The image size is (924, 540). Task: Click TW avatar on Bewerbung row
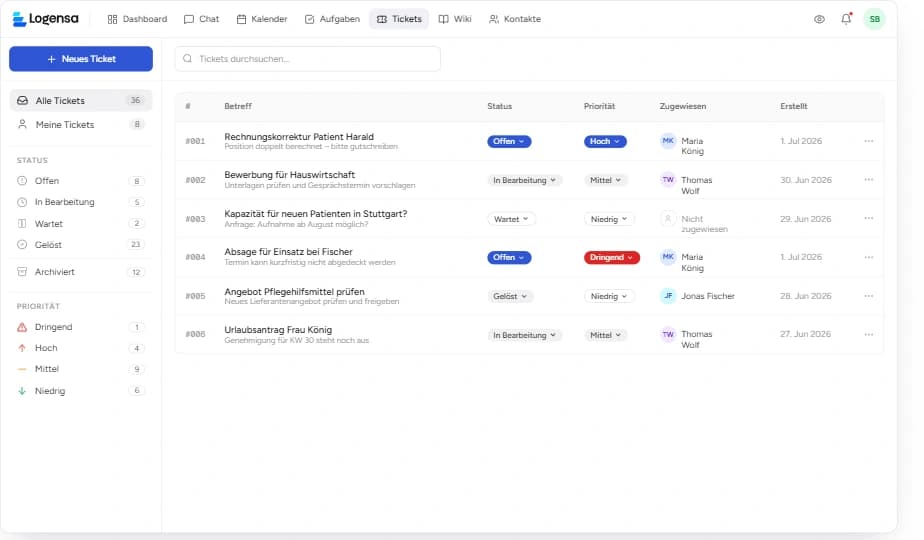pyautogui.click(x=668, y=180)
